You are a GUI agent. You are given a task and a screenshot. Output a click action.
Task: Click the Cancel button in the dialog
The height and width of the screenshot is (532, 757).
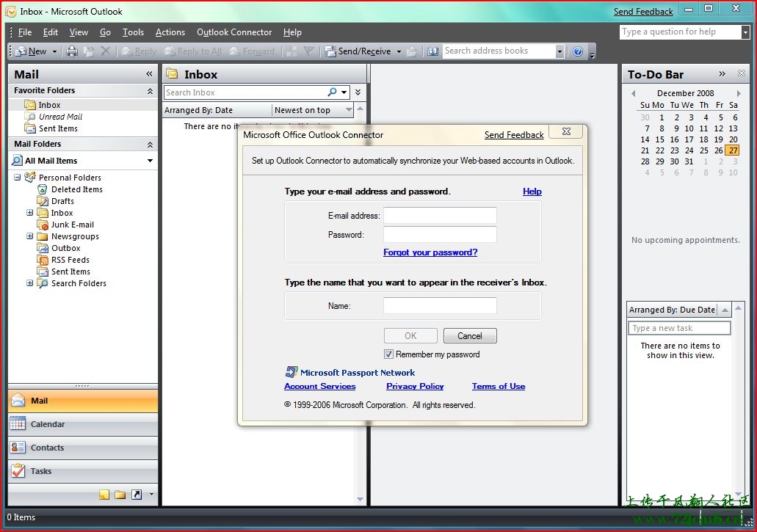pos(470,336)
